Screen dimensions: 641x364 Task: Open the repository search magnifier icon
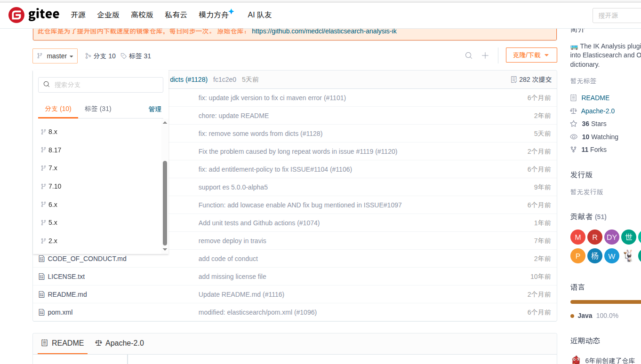point(469,55)
